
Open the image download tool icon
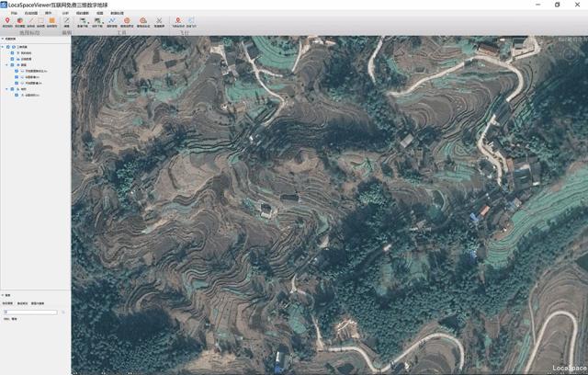coord(82,20)
